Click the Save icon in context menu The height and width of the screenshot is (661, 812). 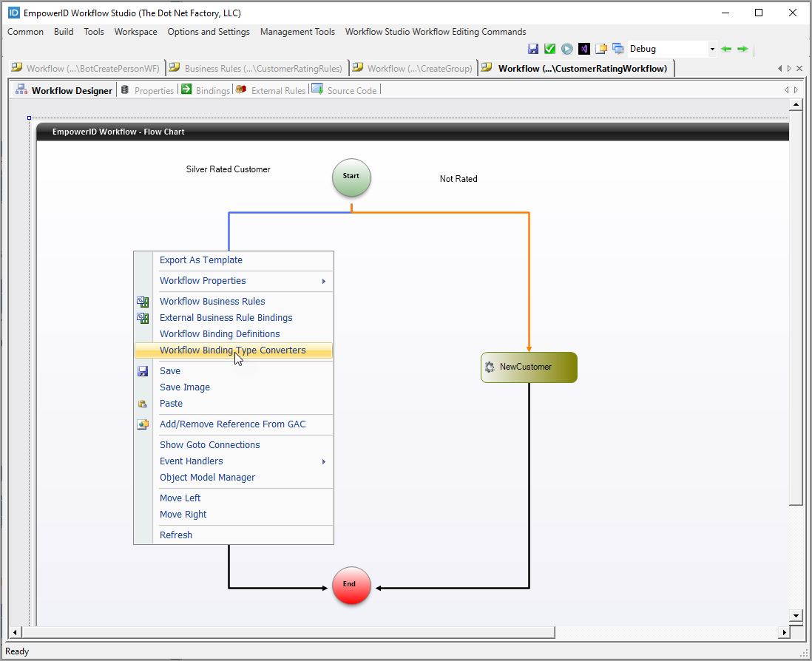[143, 371]
